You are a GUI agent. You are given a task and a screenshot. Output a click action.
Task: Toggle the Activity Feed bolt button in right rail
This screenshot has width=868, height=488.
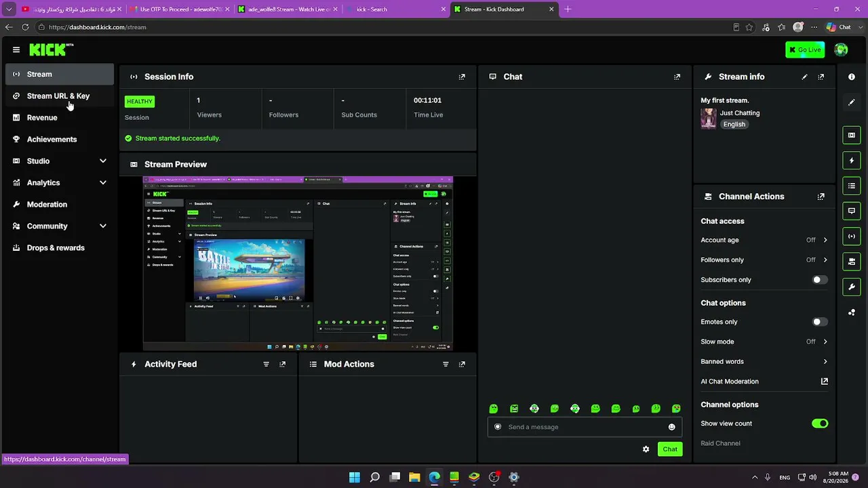click(x=852, y=161)
